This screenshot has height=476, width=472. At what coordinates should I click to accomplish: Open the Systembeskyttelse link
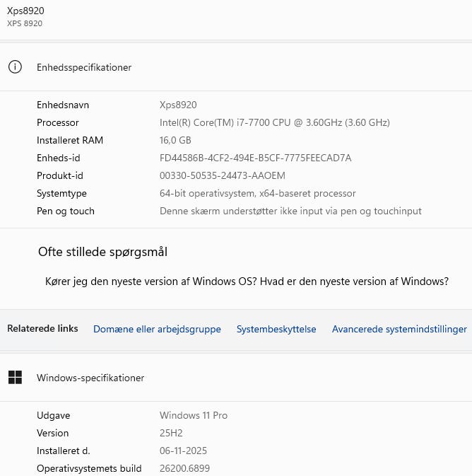(276, 329)
